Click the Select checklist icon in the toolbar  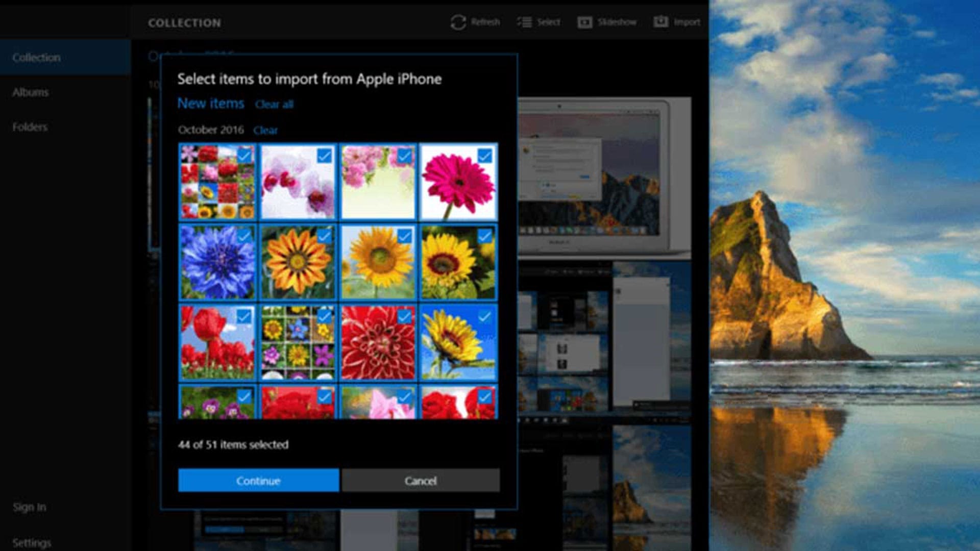coord(524,22)
